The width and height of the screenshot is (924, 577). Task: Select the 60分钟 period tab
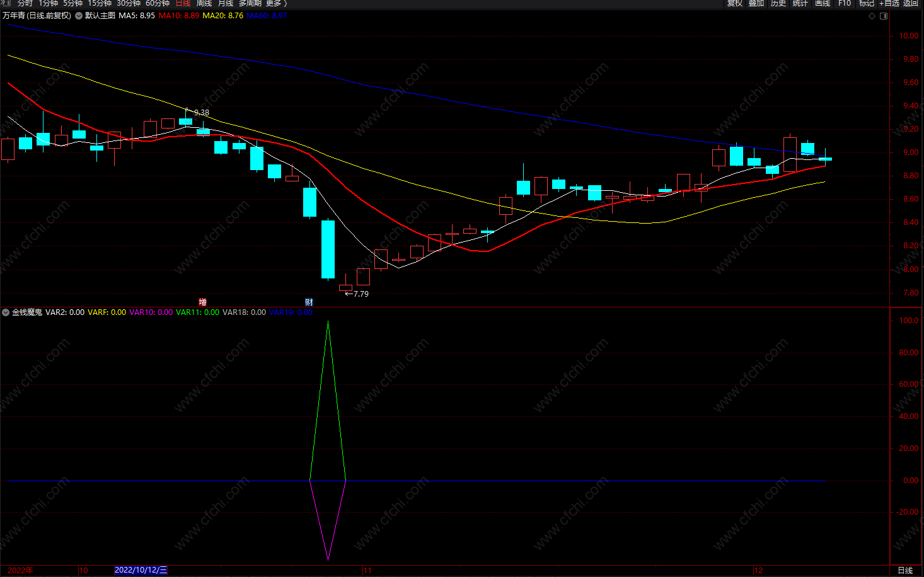pos(157,3)
